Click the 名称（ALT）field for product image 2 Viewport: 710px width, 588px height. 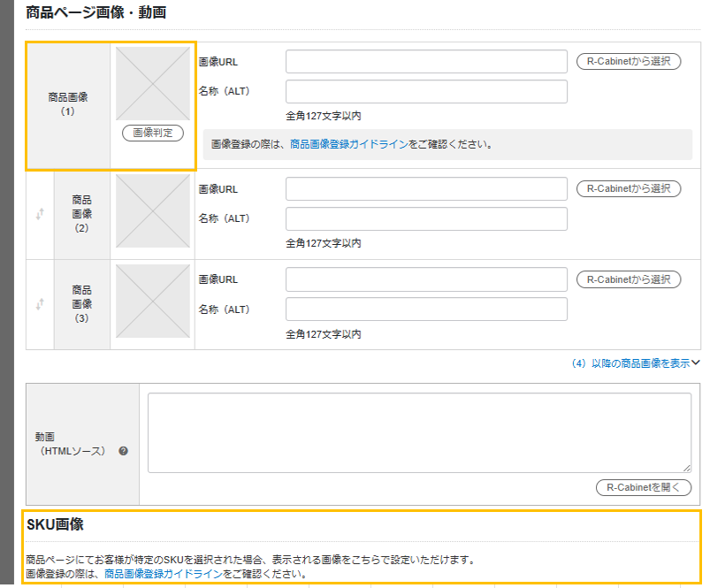pos(426,218)
